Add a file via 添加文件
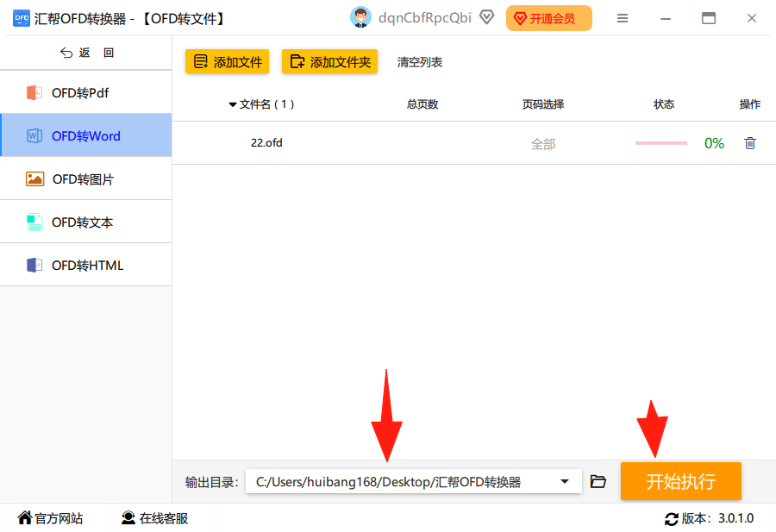Image resolution: width=776 pixels, height=532 pixels. (227, 61)
